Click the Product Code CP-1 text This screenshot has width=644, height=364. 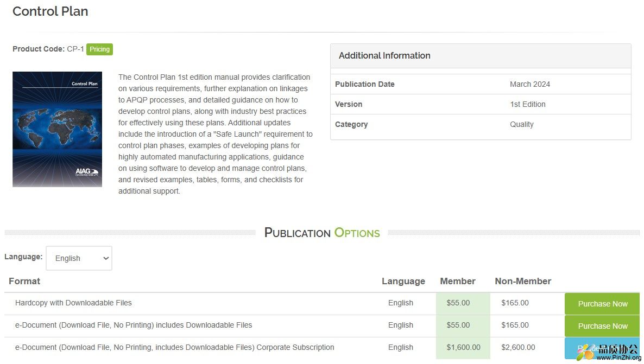[48, 49]
